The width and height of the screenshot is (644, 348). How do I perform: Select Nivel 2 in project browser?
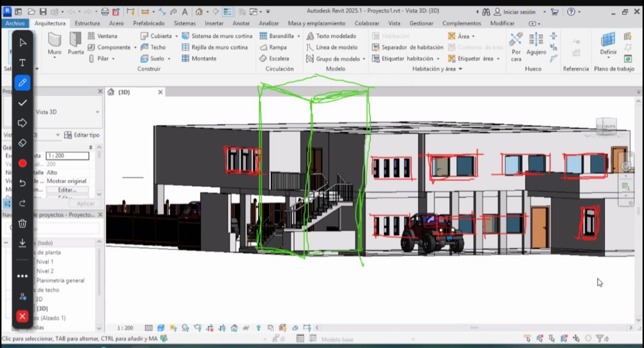(45, 271)
